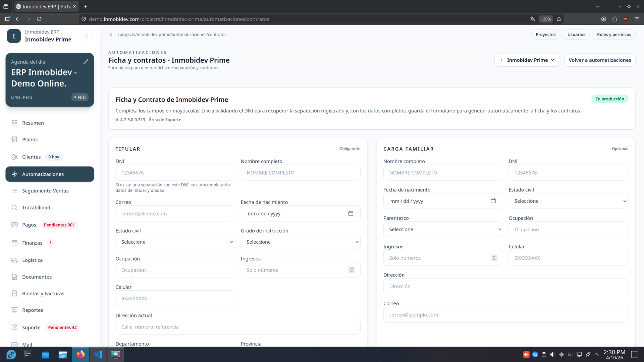Switch to the Usuarios tab
This screenshot has height=362, width=644.
pyautogui.click(x=576, y=34)
